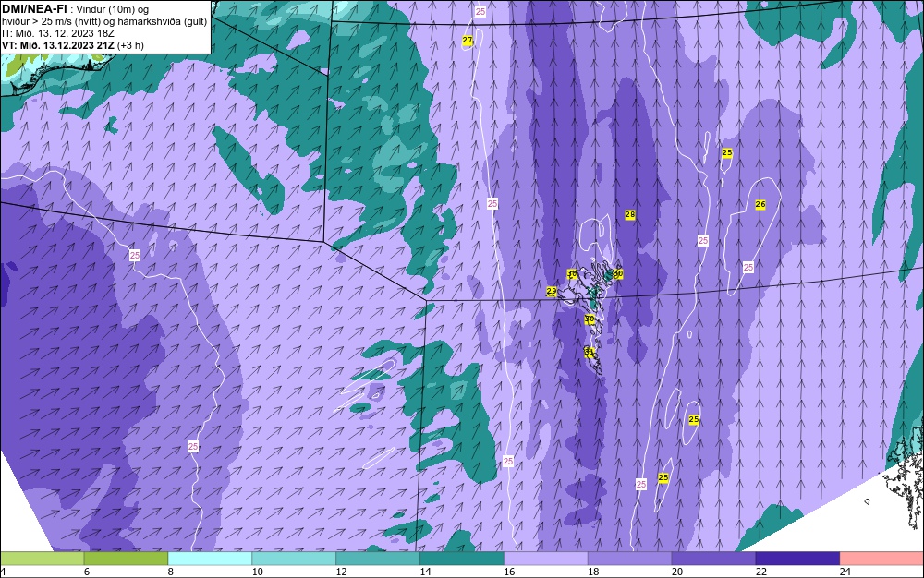Click the yellow 31 gust label
Image resolution: width=924 pixels, height=578 pixels.
coord(590,352)
